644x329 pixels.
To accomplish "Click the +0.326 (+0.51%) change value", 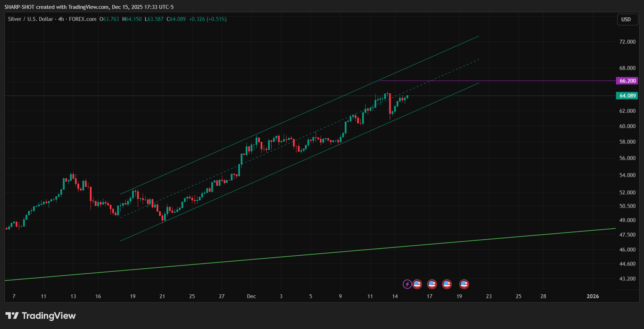I will pyautogui.click(x=208, y=19).
